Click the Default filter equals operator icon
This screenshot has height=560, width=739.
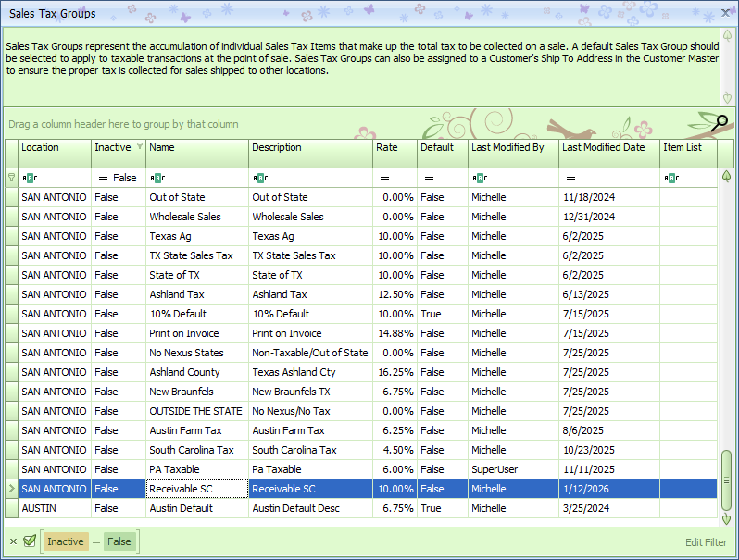(428, 178)
